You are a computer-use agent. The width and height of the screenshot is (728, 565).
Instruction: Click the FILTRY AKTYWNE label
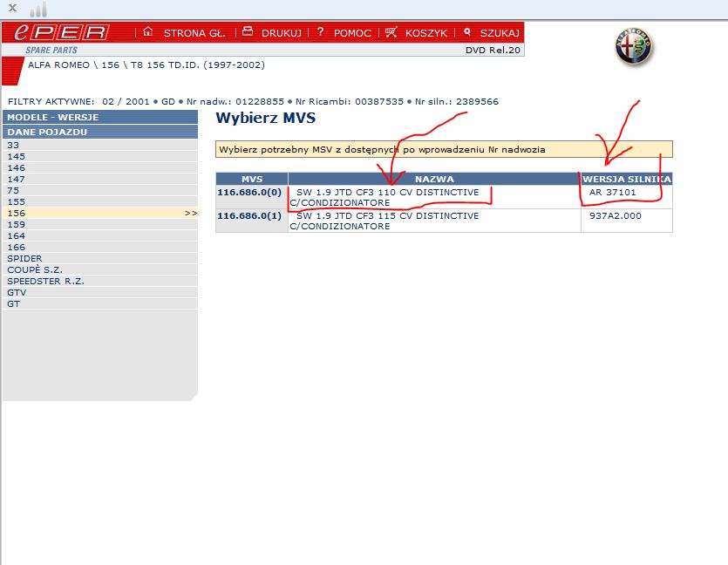pos(51,102)
